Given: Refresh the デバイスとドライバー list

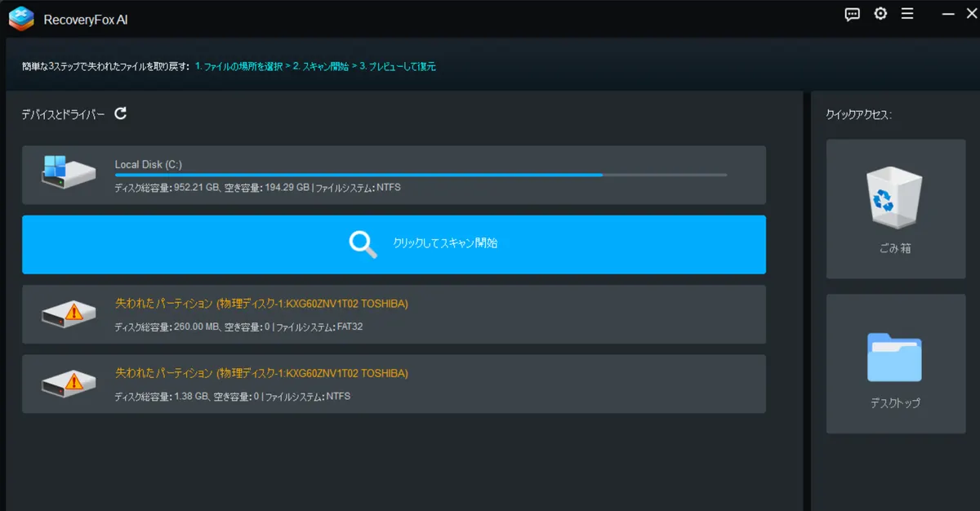Looking at the screenshot, I should click(x=121, y=113).
